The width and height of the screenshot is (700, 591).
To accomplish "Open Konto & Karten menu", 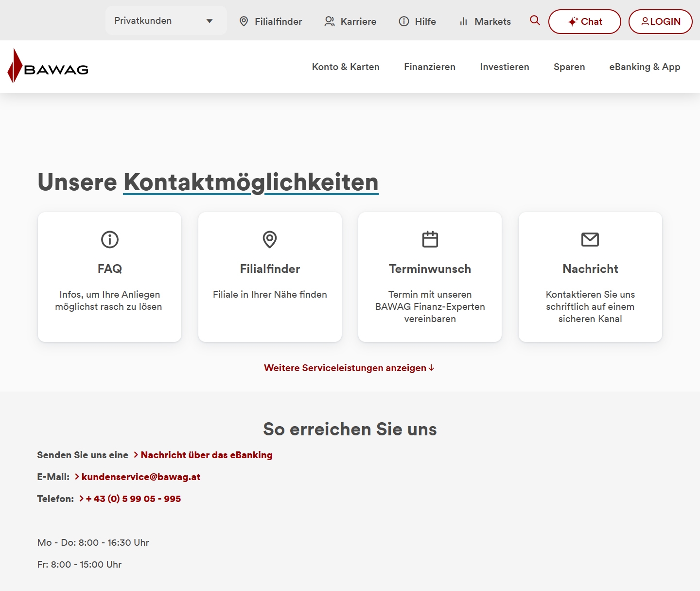I will pyautogui.click(x=346, y=67).
